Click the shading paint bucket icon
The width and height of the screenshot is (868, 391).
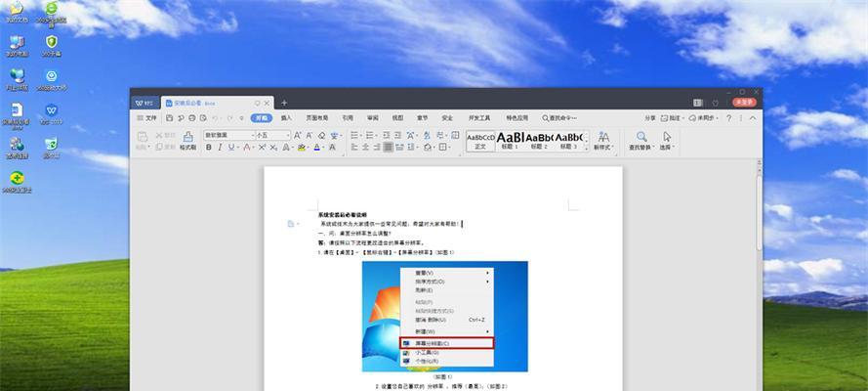click(x=427, y=148)
